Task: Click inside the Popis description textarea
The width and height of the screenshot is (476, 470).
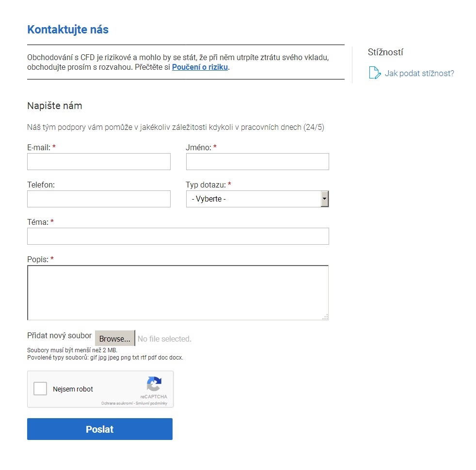Action: tap(178, 293)
